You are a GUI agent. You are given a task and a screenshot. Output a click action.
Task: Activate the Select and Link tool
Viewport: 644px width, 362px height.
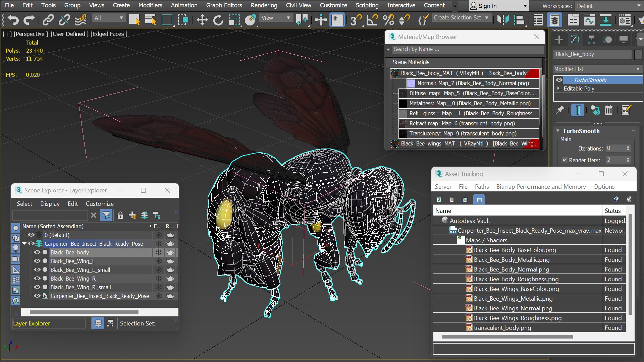point(48,20)
